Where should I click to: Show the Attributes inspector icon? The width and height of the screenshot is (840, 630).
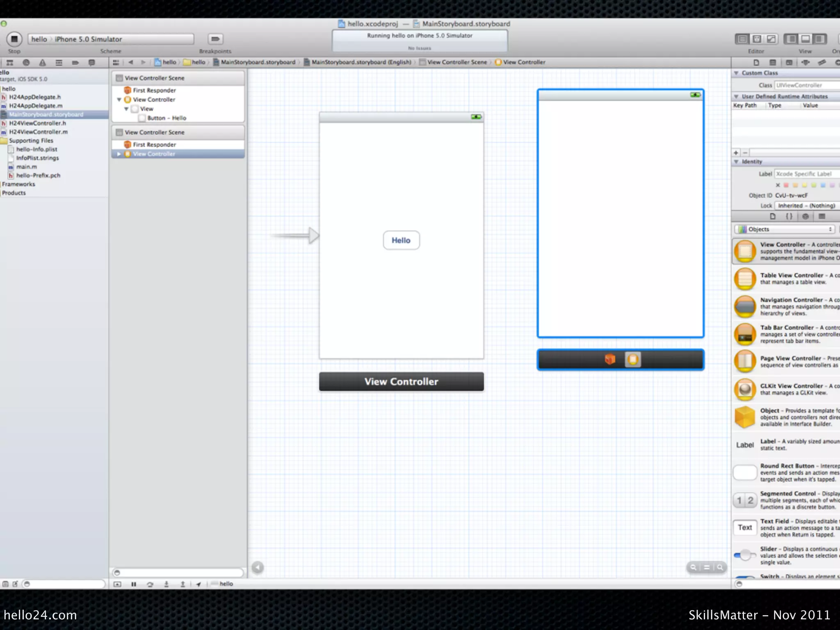click(806, 62)
